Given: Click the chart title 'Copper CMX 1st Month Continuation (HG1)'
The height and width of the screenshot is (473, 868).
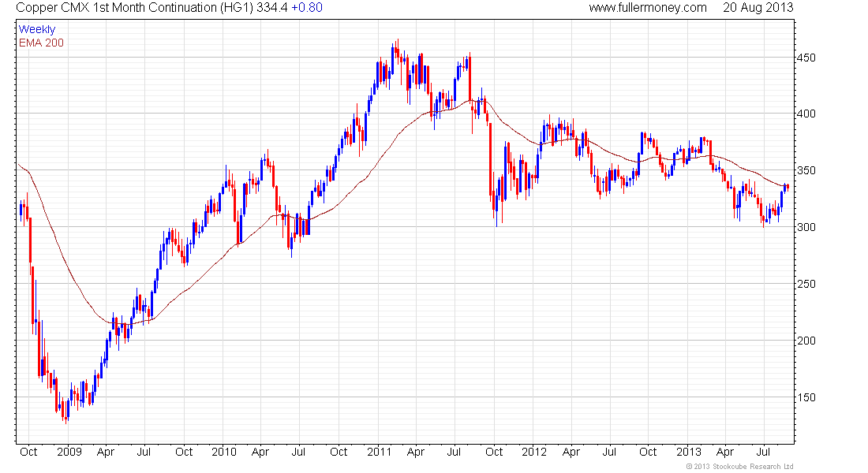Looking at the screenshot, I should pyautogui.click(x=134, y=8).
